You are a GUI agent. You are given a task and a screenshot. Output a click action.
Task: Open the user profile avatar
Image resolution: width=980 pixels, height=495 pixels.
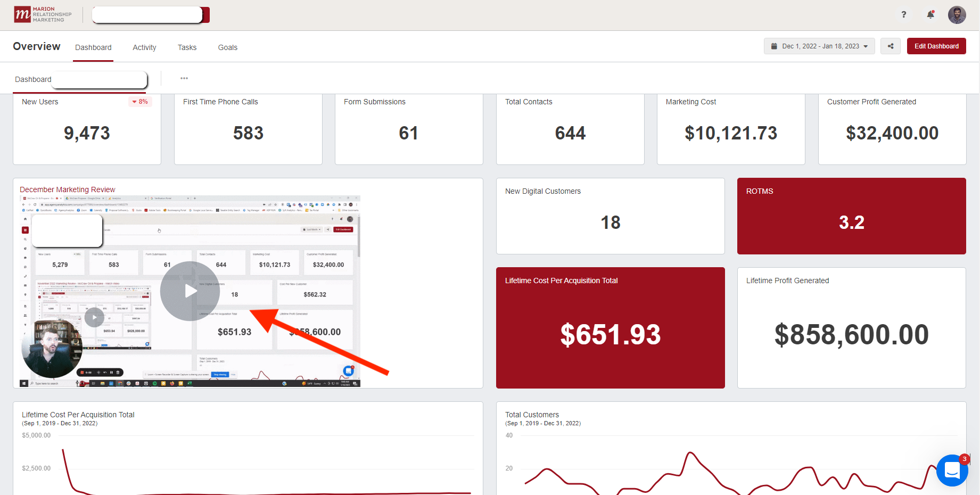pos(957,15)
